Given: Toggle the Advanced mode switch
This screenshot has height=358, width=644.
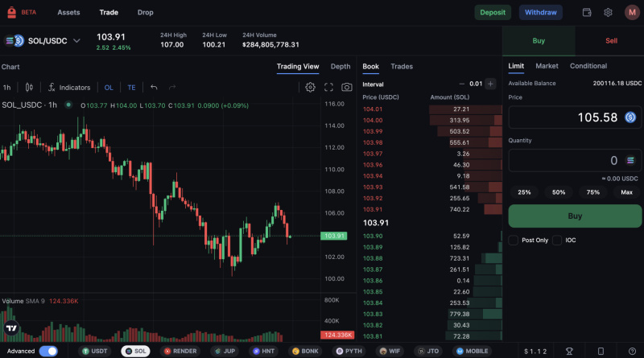Looking at the screenshot, I should pos(47,351).
